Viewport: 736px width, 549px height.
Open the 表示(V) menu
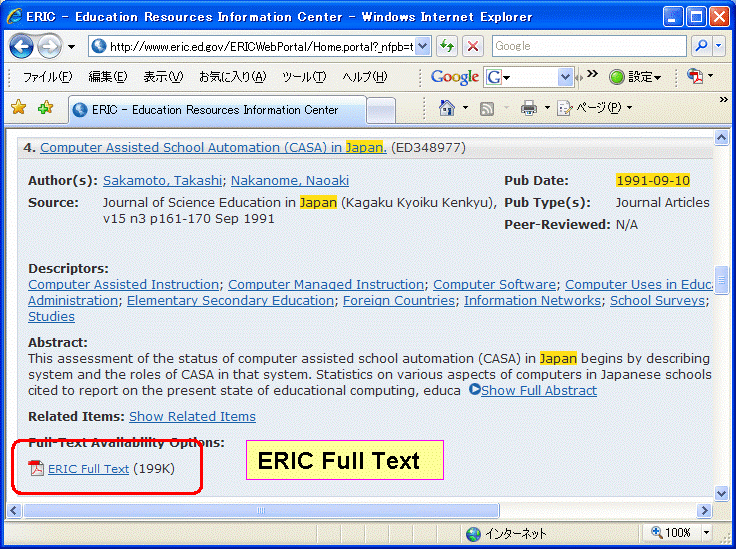click(163, 76)
